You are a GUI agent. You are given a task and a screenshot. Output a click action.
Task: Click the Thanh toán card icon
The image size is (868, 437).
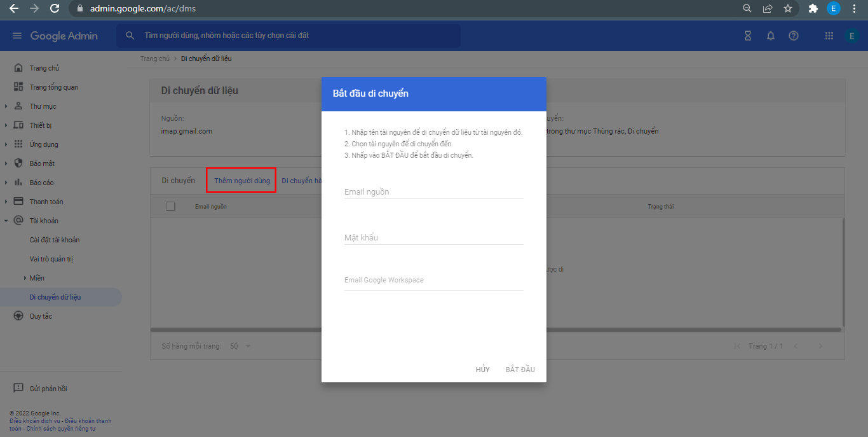(x=18, y=202)
